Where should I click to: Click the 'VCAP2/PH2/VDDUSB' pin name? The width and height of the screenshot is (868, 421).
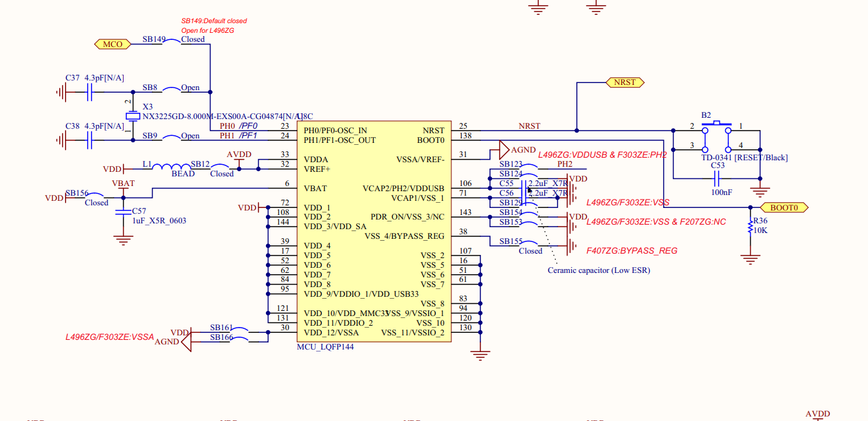pyautogui.click(x=404, y=189)
